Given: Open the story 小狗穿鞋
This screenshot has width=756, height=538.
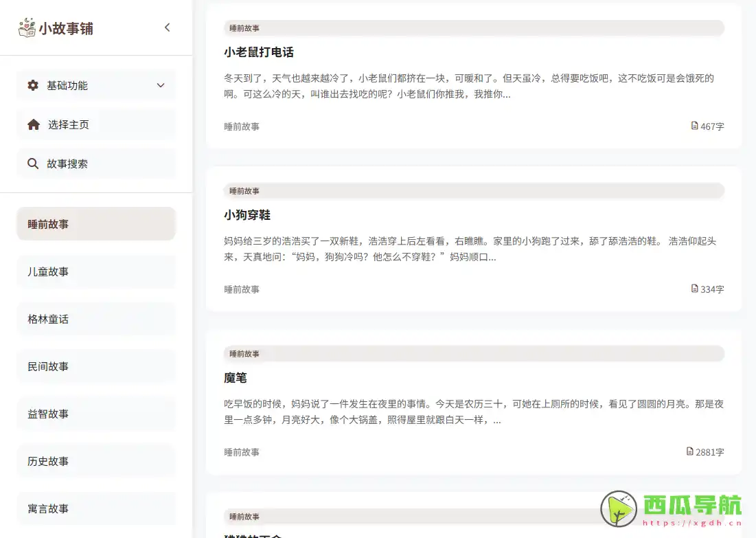Looking at the screenshot, I should pyautogui.click(x=248, y=214).
